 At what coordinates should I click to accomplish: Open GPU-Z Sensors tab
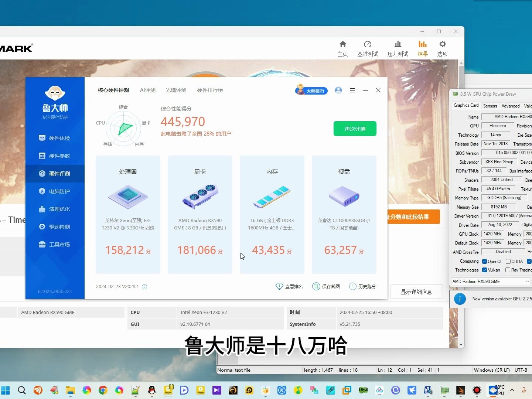[x=490, y=106]
